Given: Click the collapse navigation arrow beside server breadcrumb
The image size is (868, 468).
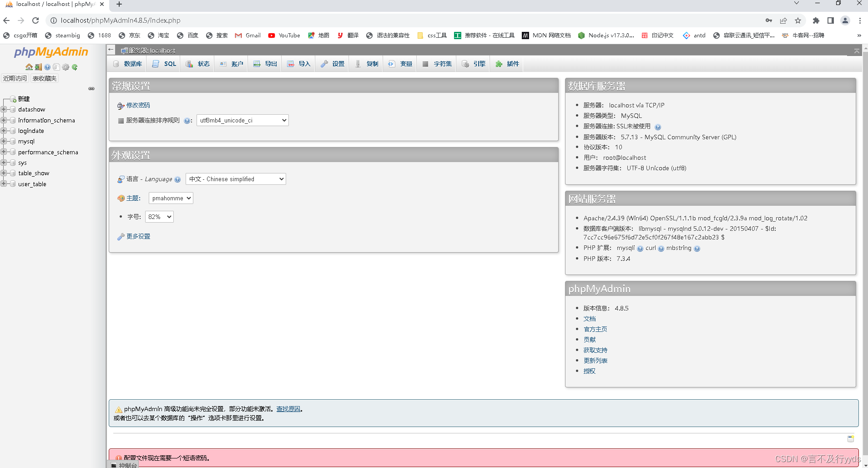Looking at the screenshot, I should coord(111,49).
